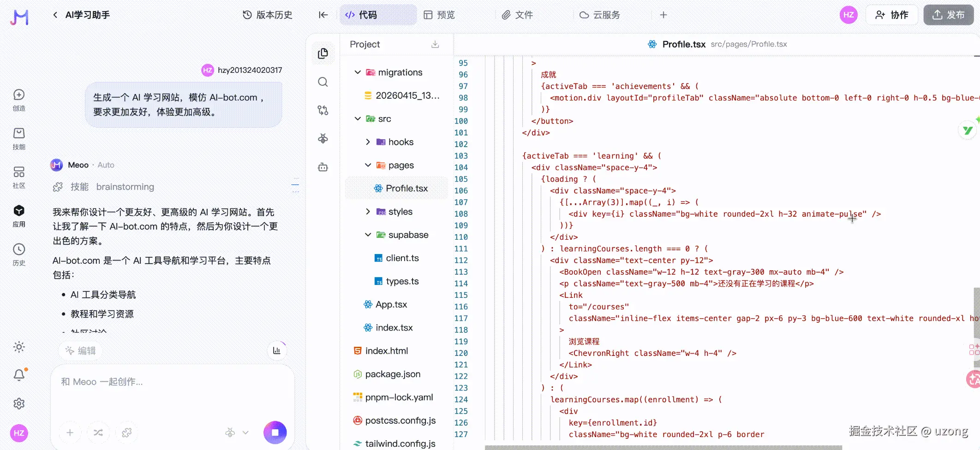Open pnpm-lock.yaml in the file tree
980x450 pixels.
pos(393,397)
